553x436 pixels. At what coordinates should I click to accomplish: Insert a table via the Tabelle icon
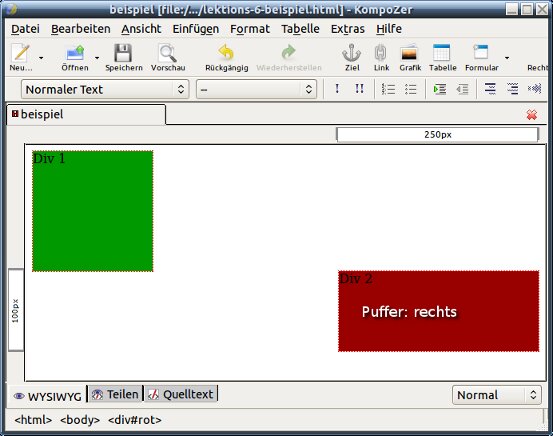click(442, 53)
